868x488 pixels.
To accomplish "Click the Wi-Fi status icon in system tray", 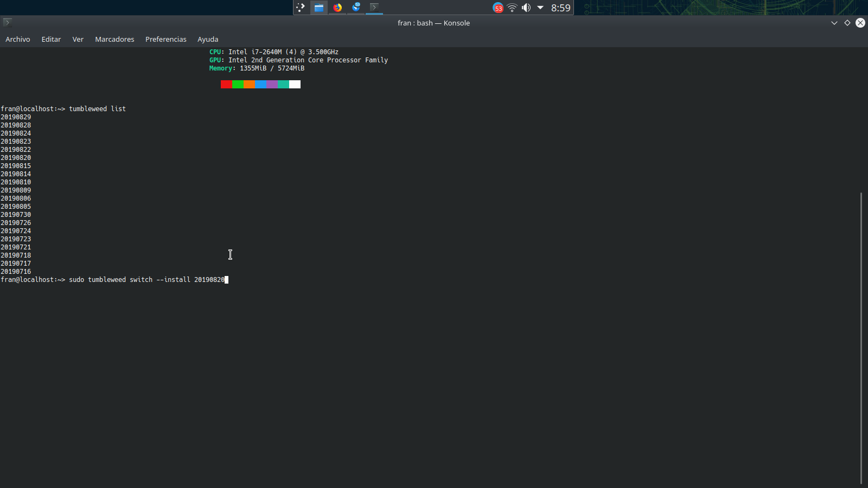I will pos(512,8).
